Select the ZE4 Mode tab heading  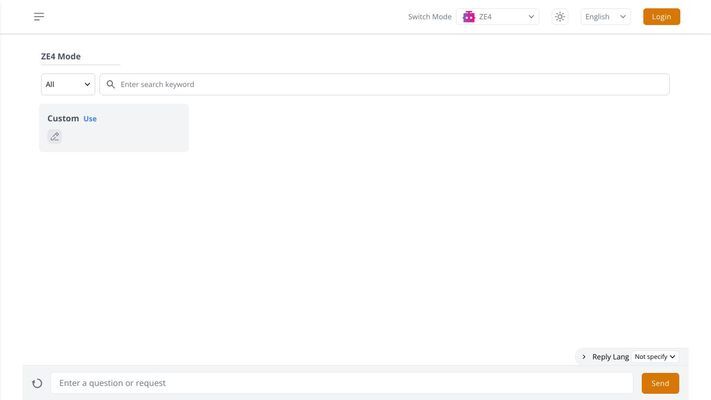(x=61, y=56)
